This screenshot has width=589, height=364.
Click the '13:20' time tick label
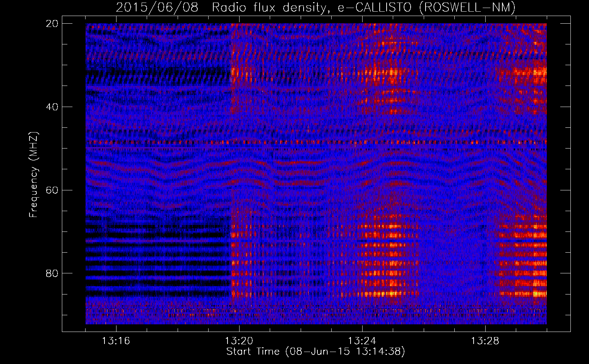point(239,341)
